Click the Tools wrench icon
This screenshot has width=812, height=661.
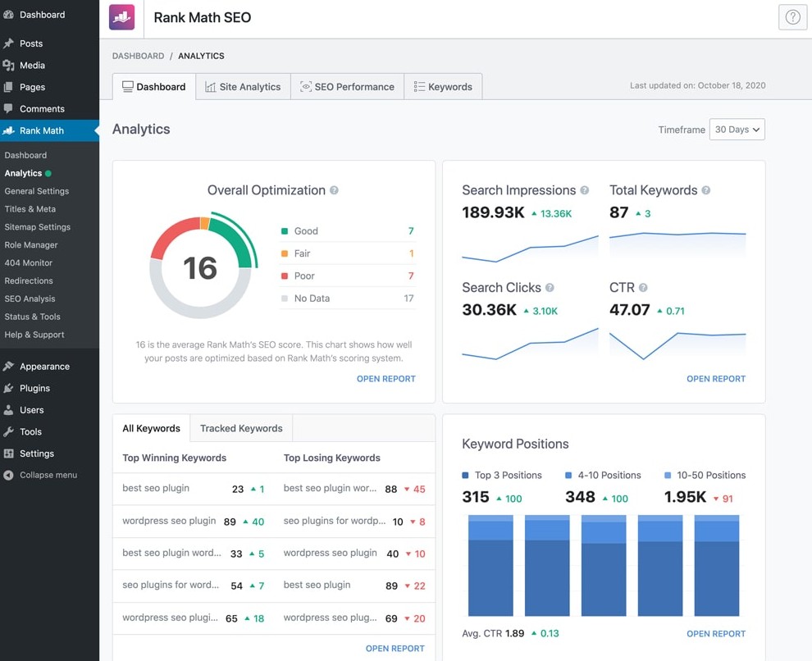(x=8, y=431)
